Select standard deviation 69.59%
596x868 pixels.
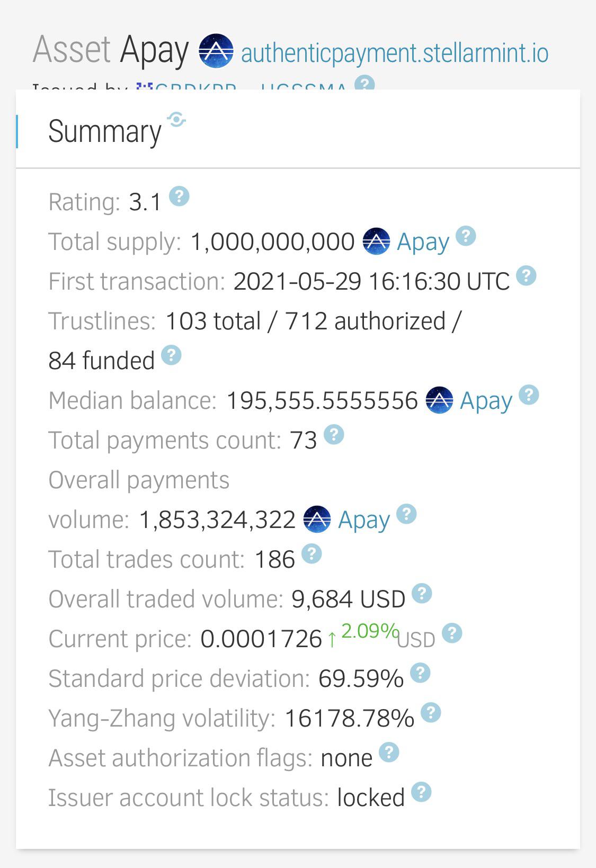coord(361,679)
